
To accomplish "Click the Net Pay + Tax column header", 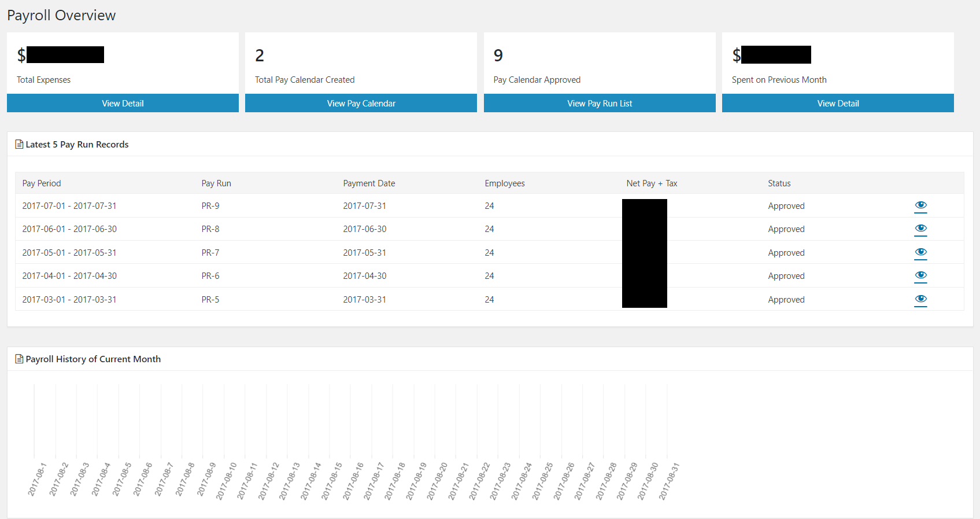I will tap(652, 183).
